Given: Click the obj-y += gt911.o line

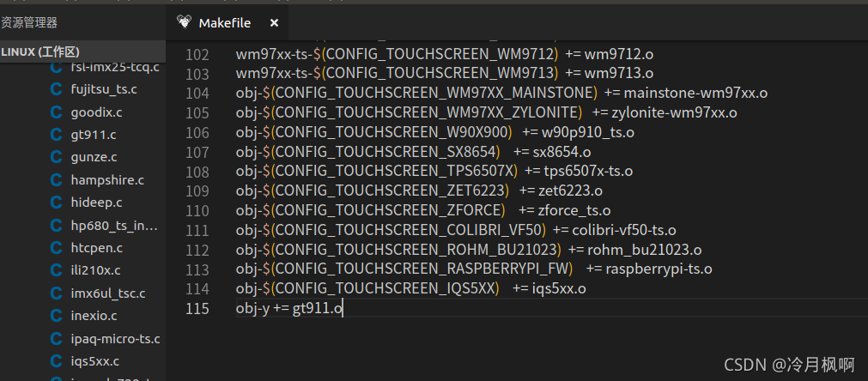Looking at the screenshot, I should pyautogui.click(x=289, y=308).
